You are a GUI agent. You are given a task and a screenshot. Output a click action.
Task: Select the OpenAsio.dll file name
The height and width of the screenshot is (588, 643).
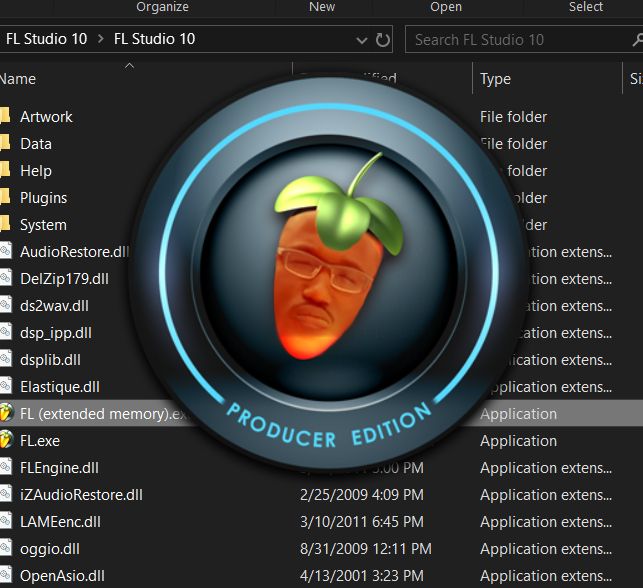point(62,576)
